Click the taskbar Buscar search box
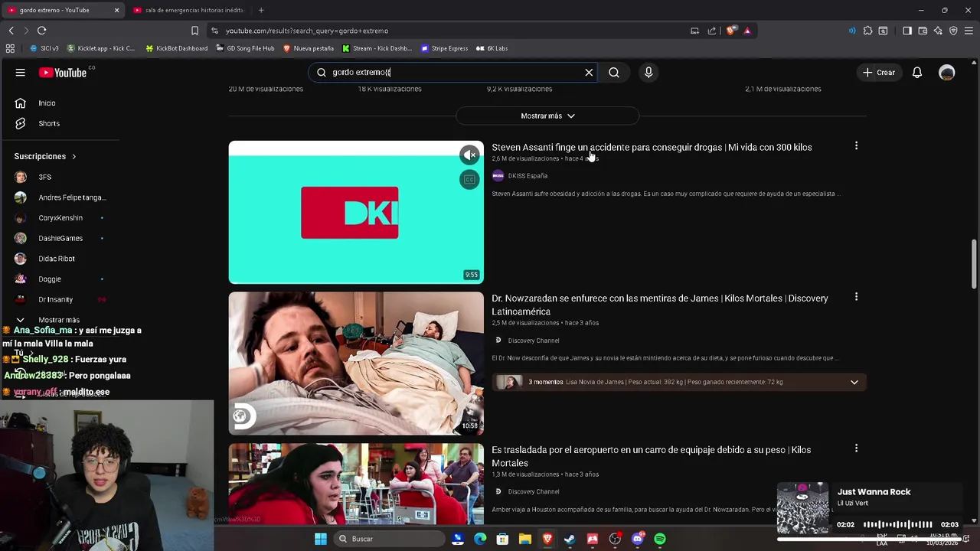The image size is (980, 551). (389, 539)
